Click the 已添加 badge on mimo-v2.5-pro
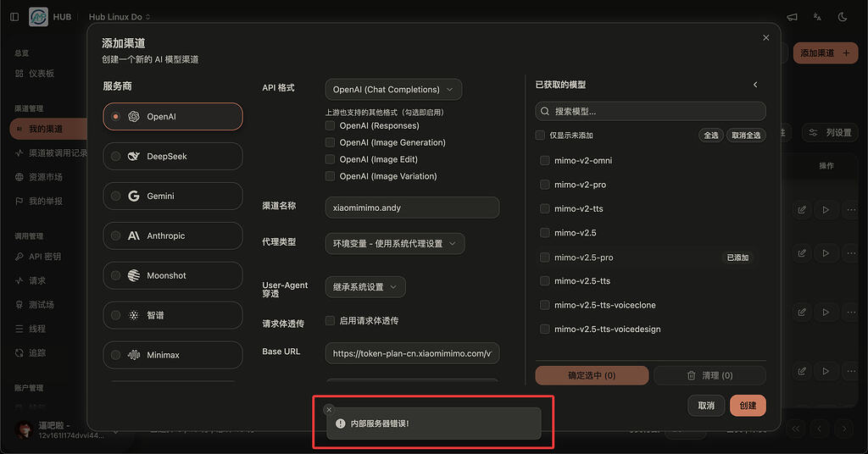 (737, 257)
